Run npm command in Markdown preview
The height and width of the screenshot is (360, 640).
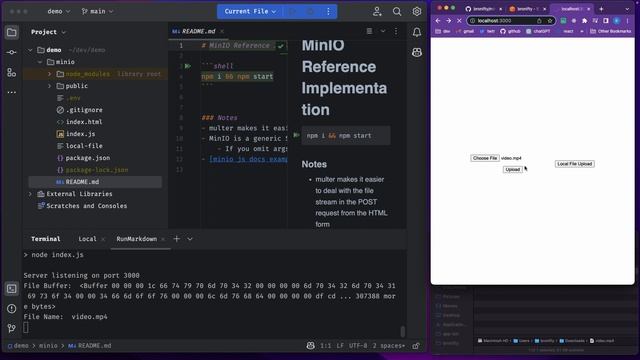coord(296,135)
